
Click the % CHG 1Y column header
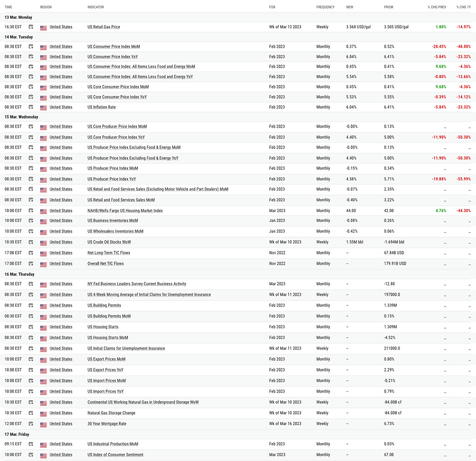(464, 7)
